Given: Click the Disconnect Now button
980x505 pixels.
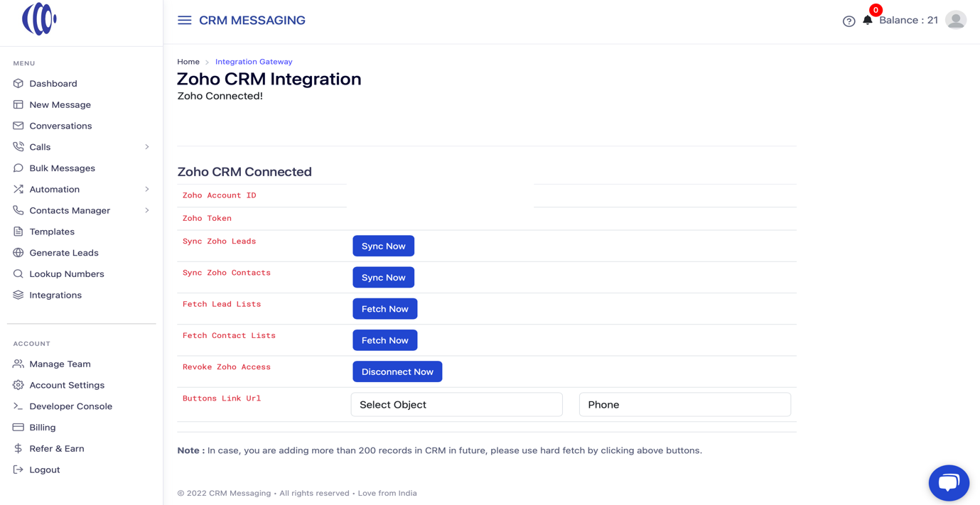Looking at the screenshot, I should 397,371.
